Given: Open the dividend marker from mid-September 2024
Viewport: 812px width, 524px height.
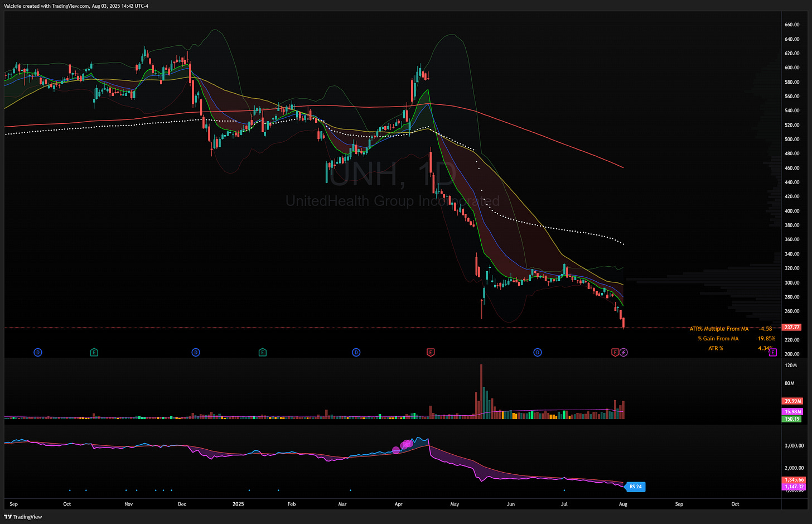Looking at the screenshot, I should pos(38,352).
